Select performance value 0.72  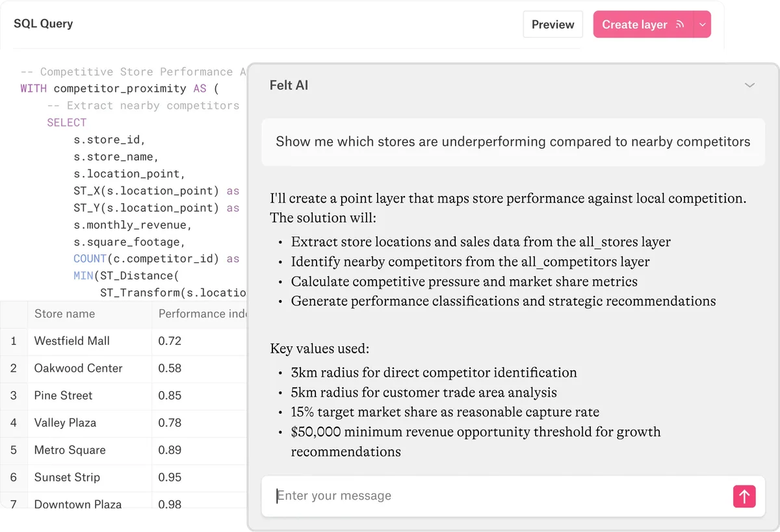[200, 341]
